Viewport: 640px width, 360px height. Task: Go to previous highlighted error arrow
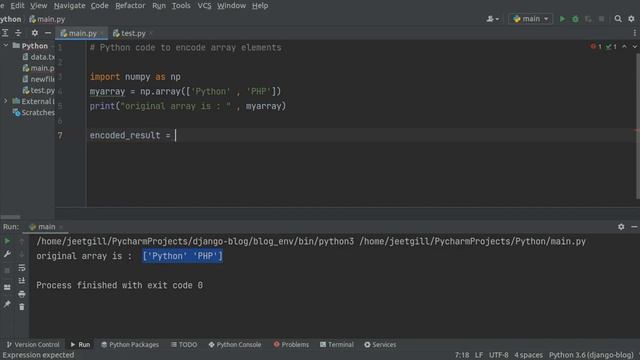[624, 47]
